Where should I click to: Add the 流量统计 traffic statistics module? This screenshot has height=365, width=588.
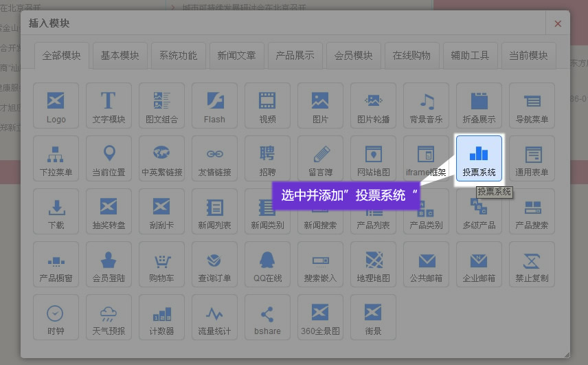tap(214, 318)
